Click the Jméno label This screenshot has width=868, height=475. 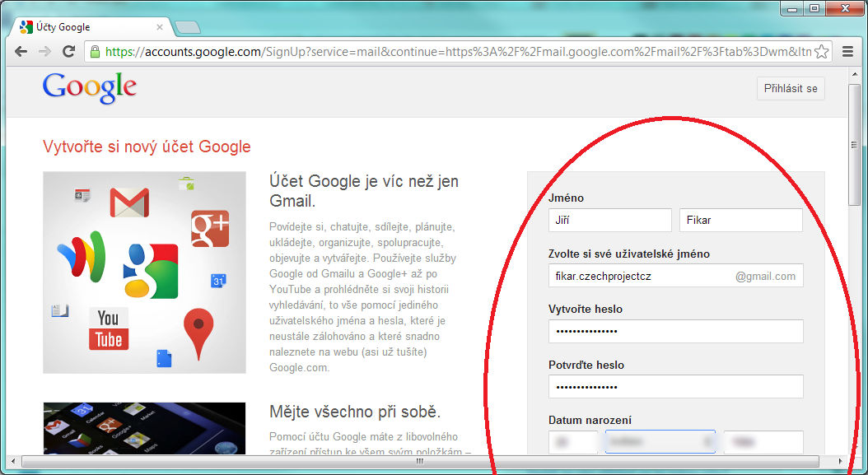point(567,198)
